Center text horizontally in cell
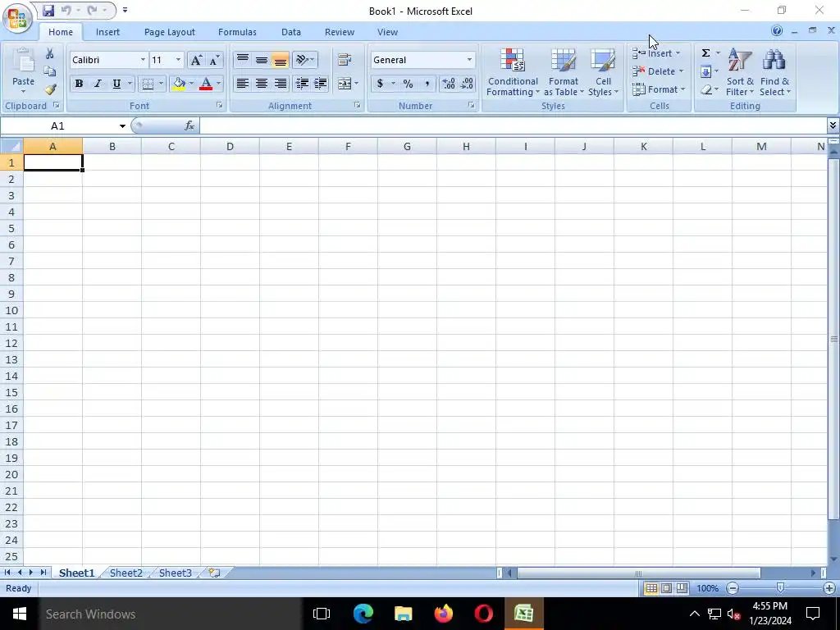This screenshot has height=630, width=840. tap(262, 84)
